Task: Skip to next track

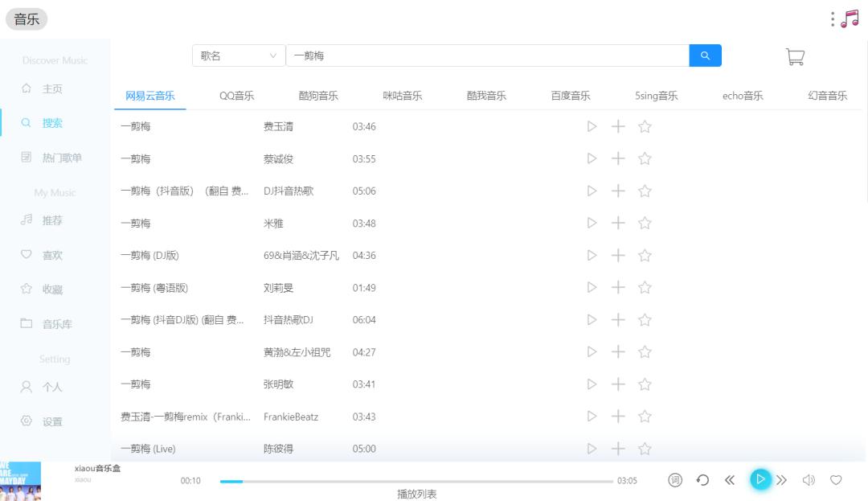Action: tap(781, 480)
